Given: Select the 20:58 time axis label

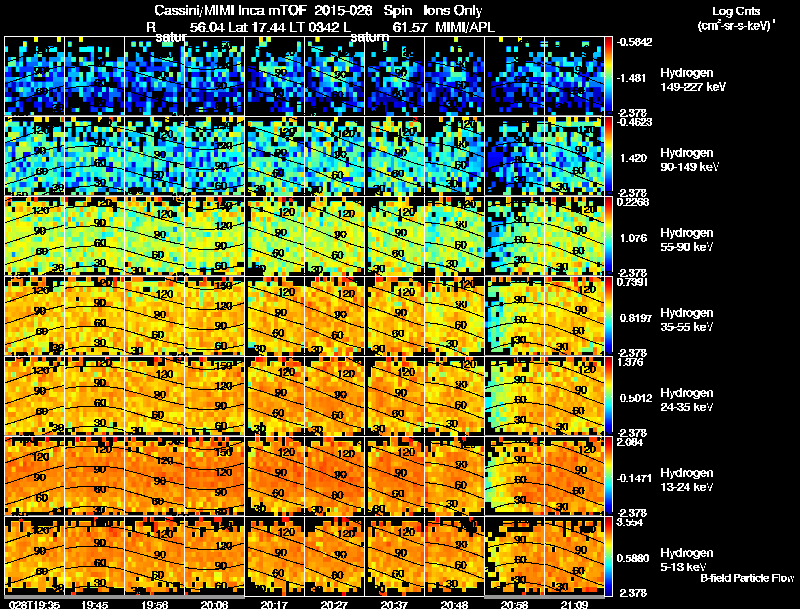Looking at the screenshot, I should 515,604.
